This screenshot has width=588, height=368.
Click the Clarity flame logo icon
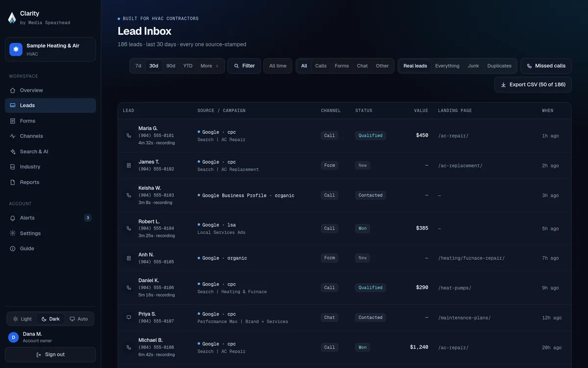tap(12, 18)
